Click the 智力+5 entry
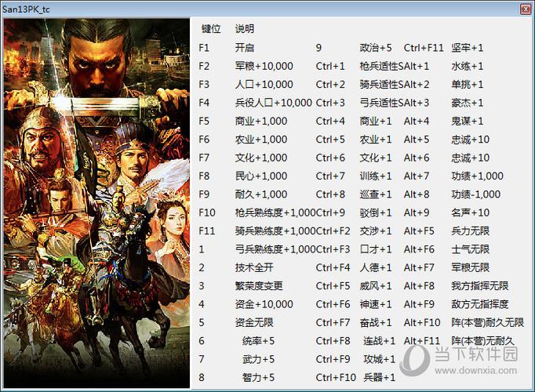Screen dimensions: 535x392 [x=258, y=378]
